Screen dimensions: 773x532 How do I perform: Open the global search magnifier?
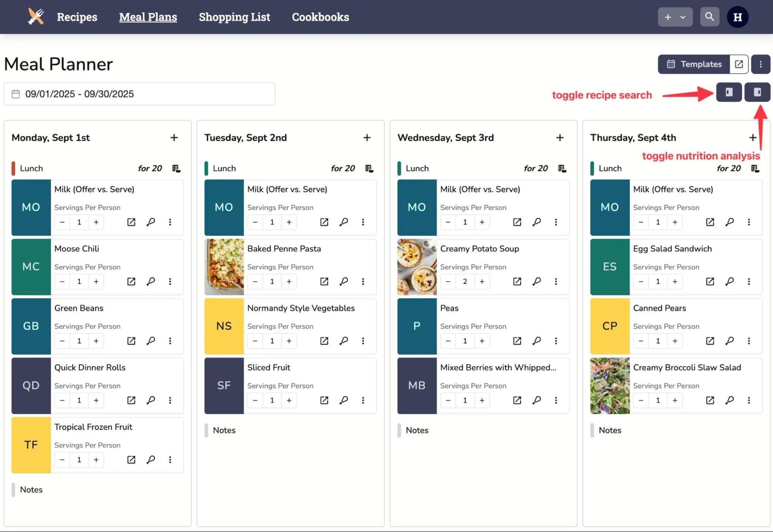pyautogui.click(x=709, y=17)
